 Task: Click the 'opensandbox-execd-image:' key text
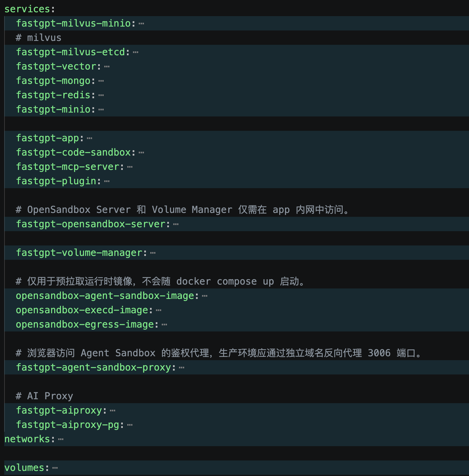[x=85, y=310]
